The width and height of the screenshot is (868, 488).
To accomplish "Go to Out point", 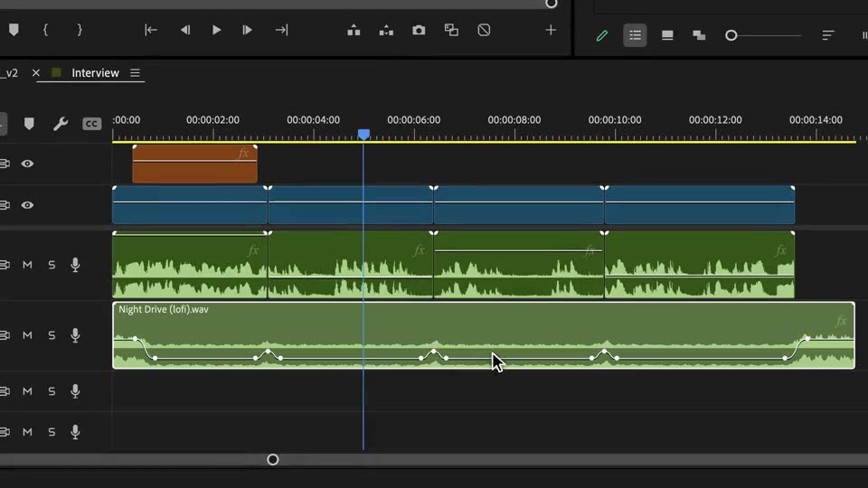I will pyautogui.click(x=281, y=30).
